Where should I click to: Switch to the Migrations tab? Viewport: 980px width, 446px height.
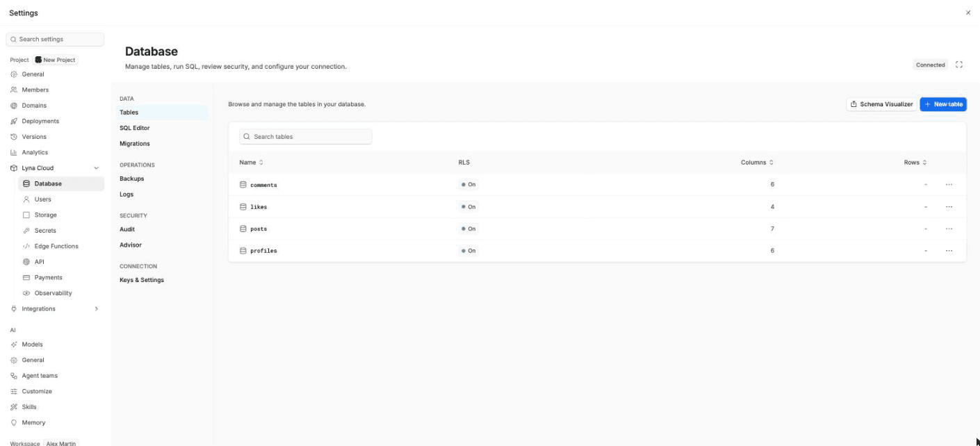point(134,144)
